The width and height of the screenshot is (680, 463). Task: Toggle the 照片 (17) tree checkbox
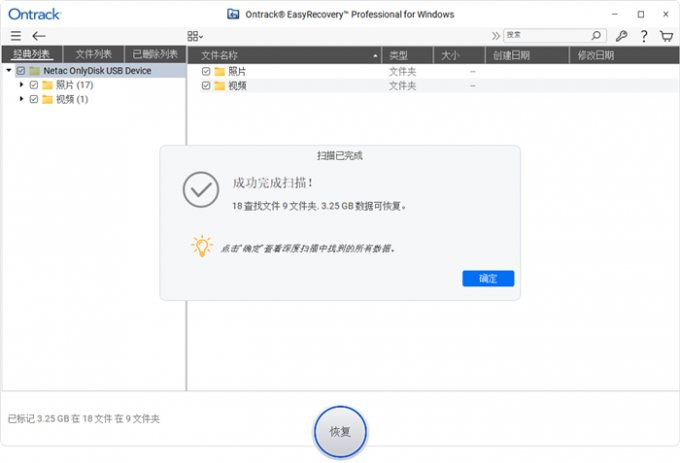(34, 85)
